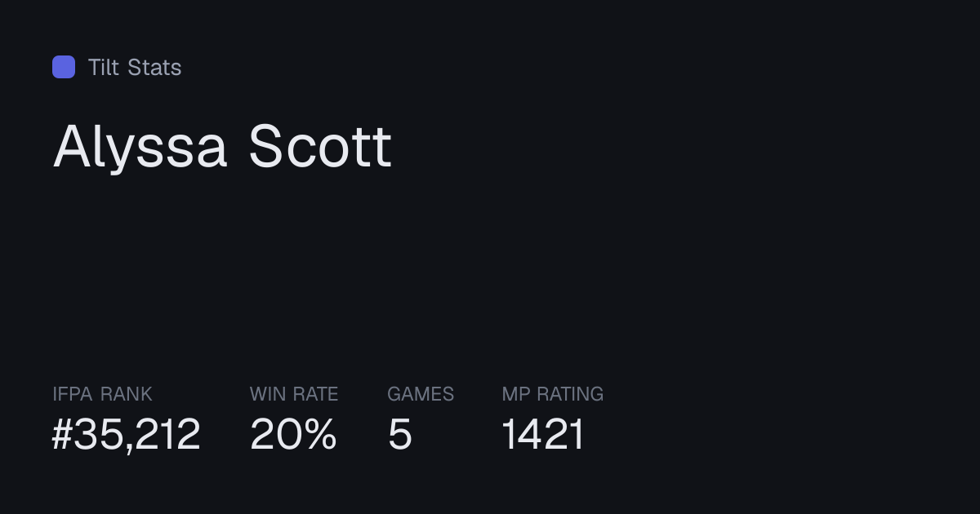This screenshot has height=514, width=980.
Task: Click the hash symbol before 35,212
Action: tap(64, 434)
